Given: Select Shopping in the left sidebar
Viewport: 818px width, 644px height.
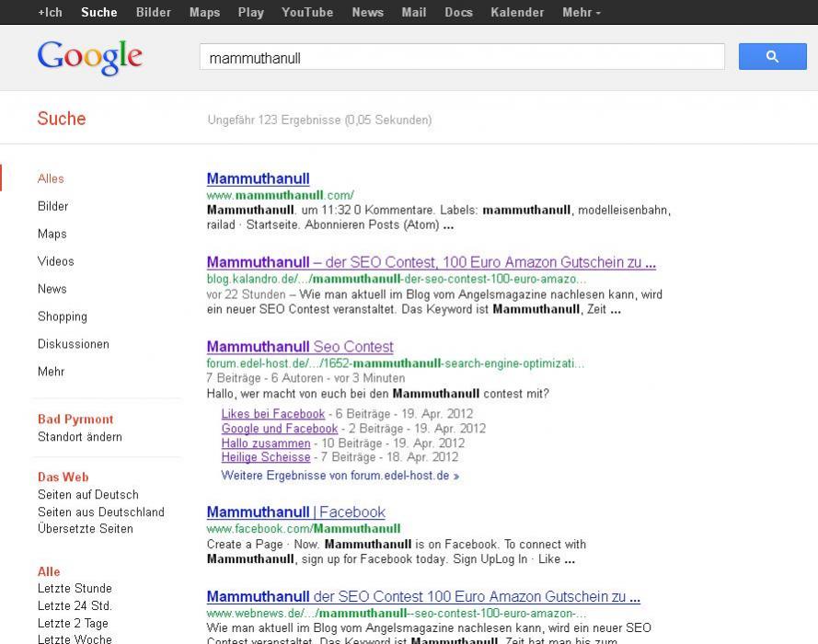Looking at the screenshot, I should pyautogui.click(x=63, y=316).
